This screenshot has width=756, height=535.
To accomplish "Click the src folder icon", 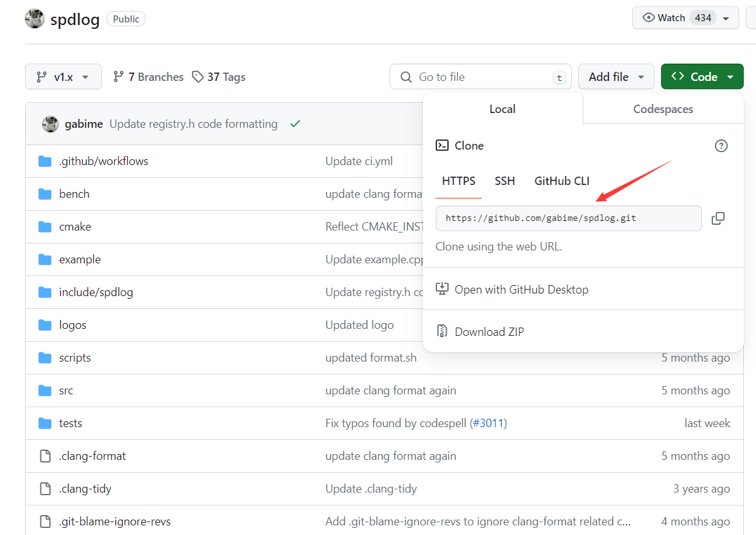I will [x=45, y=390].
